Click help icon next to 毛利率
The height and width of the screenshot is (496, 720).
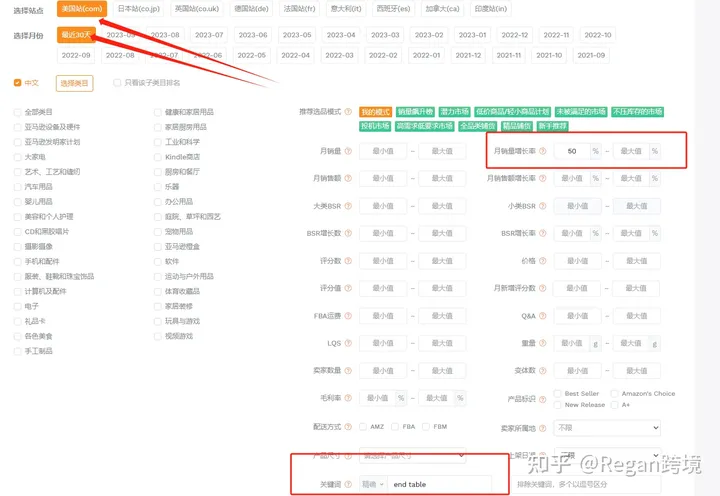coord(348,398)
